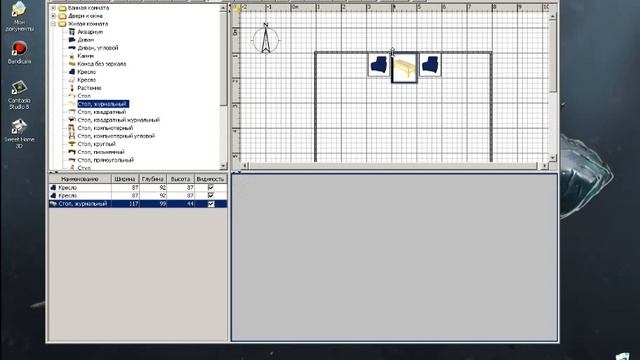Click the compass rose on the plan

pos(266,39)
